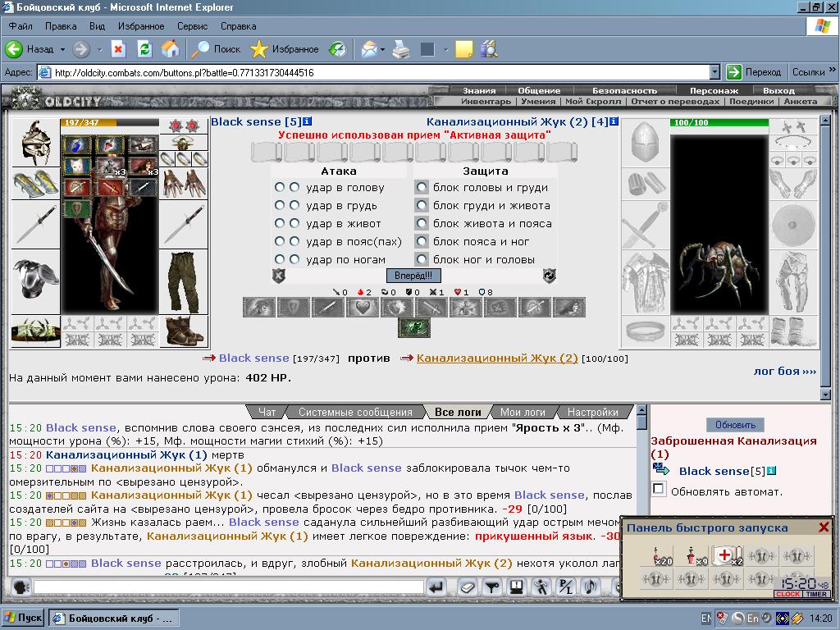Click the green belt equipment slot
Image resolution: width=840 pixels, height=630 pixels.
[36, 331]
